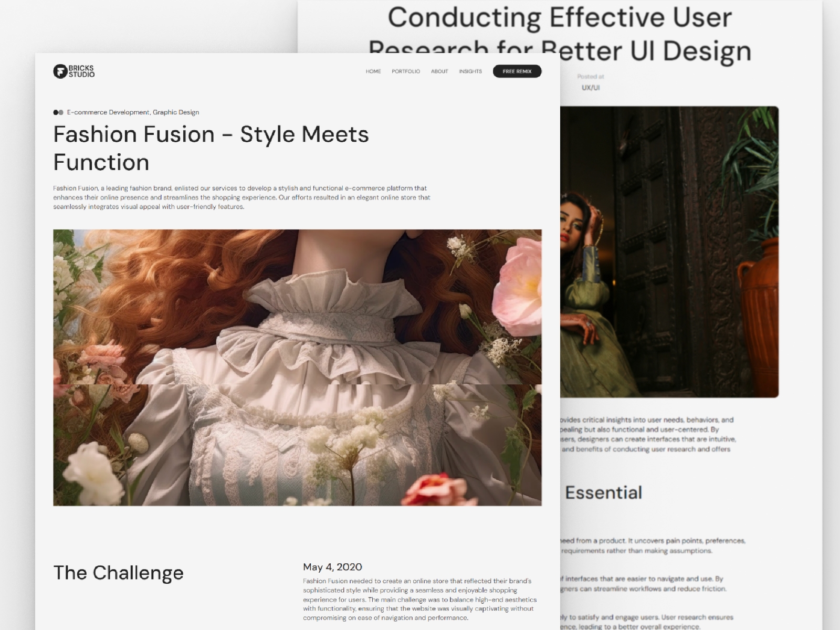840x630 pixels.
Task: Open the HOME navigation item
Action: tap(373, 71)
